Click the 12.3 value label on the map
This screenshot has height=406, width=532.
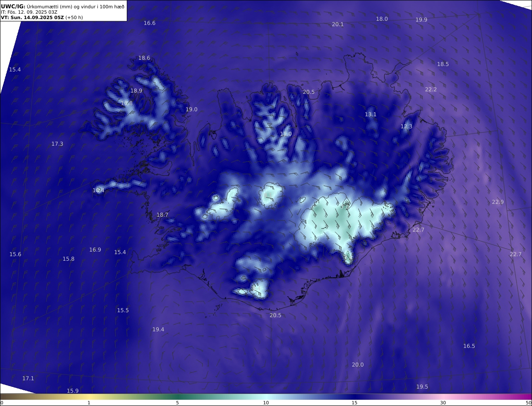click(x=406, y=127)
